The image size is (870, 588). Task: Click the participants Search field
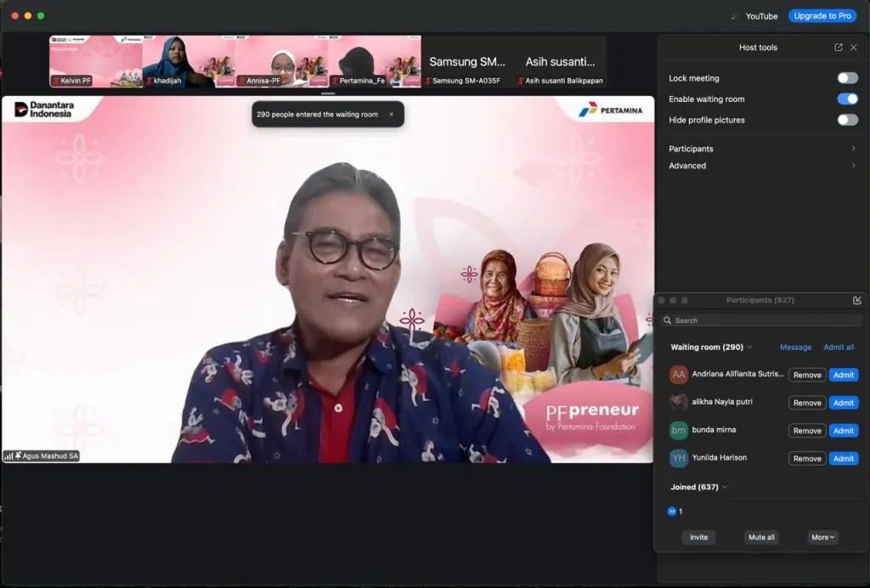[760, 320]
